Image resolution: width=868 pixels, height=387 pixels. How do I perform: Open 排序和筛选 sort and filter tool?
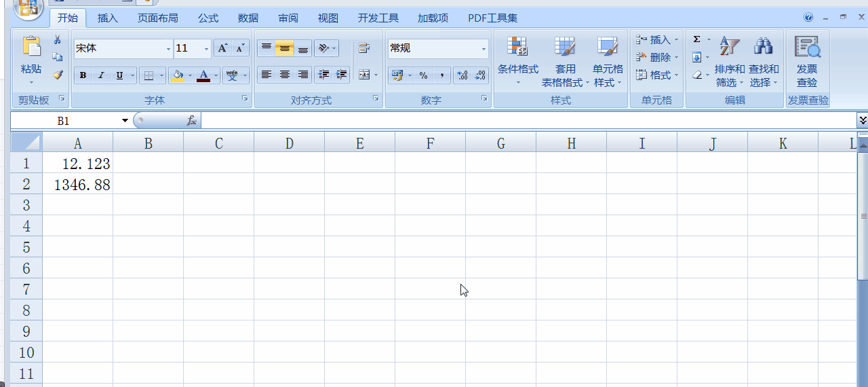point(730,62)
